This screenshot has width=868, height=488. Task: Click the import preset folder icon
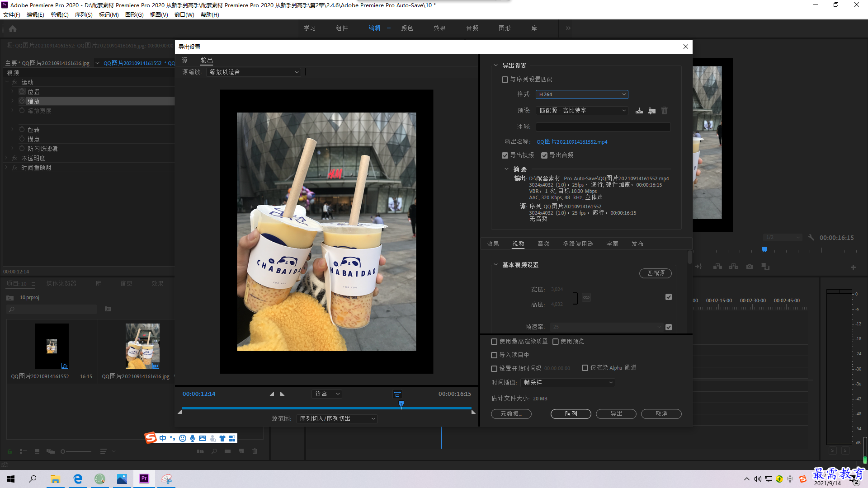click(x=652, y=111)
